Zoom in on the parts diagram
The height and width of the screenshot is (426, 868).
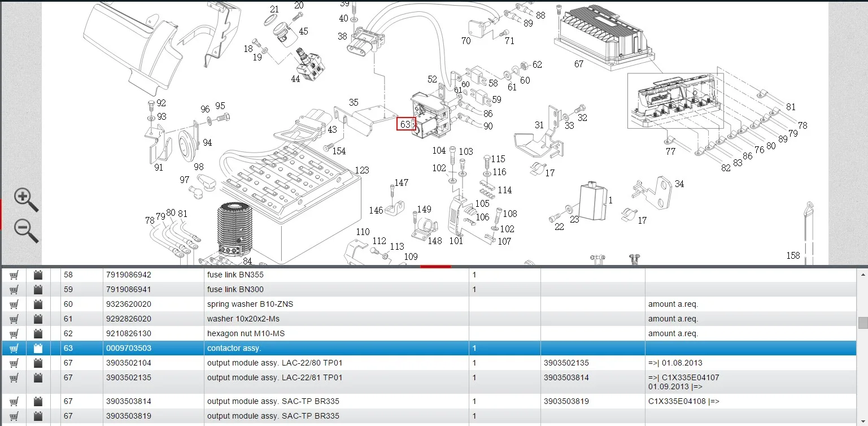click(x=26, y=200)
